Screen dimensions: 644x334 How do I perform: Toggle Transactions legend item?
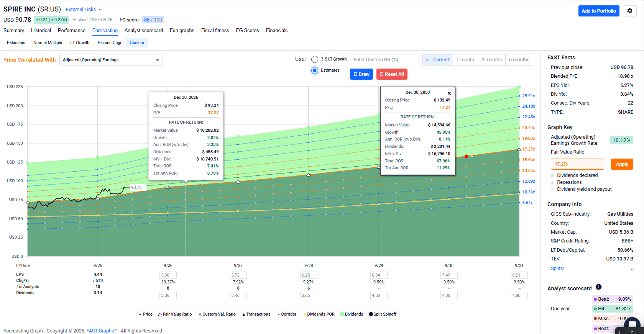tap(256, 314)
